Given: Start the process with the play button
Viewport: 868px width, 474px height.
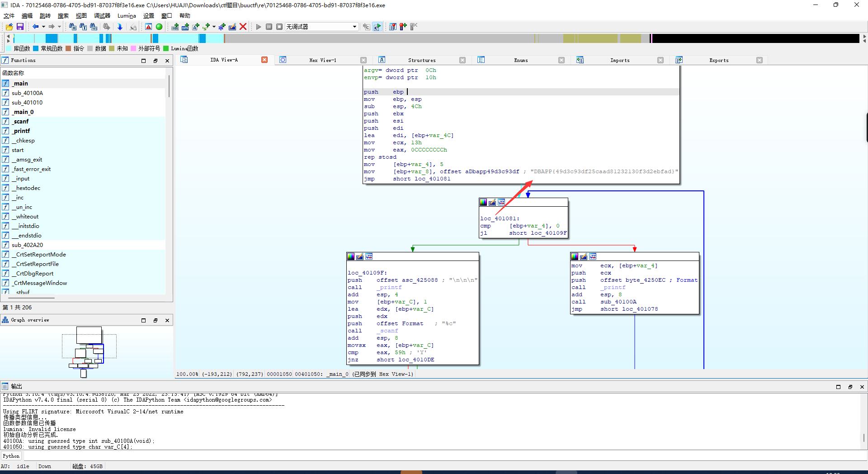Looking at the screenshot, I should coord(259,27).
